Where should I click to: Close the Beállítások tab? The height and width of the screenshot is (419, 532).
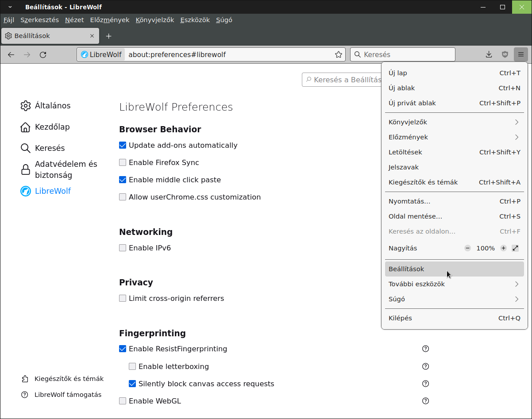point(92,36)
